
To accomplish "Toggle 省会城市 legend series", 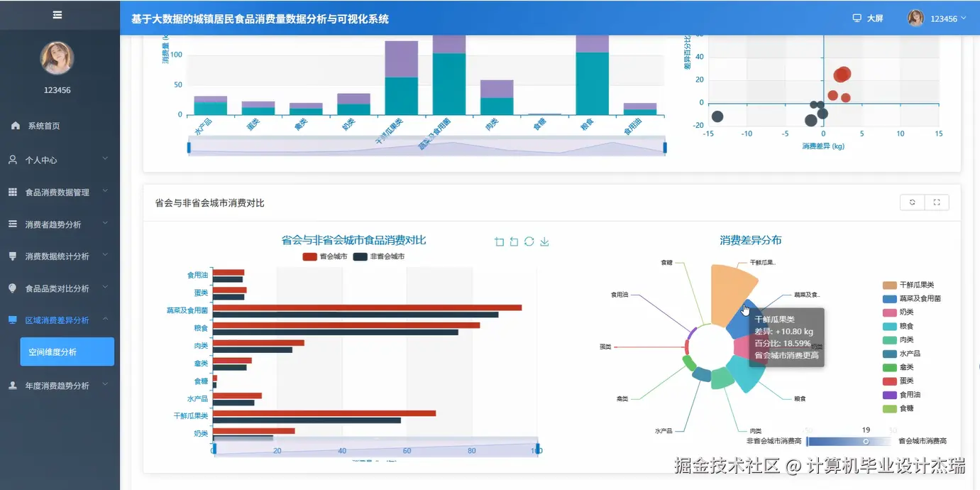I will 325,256.
